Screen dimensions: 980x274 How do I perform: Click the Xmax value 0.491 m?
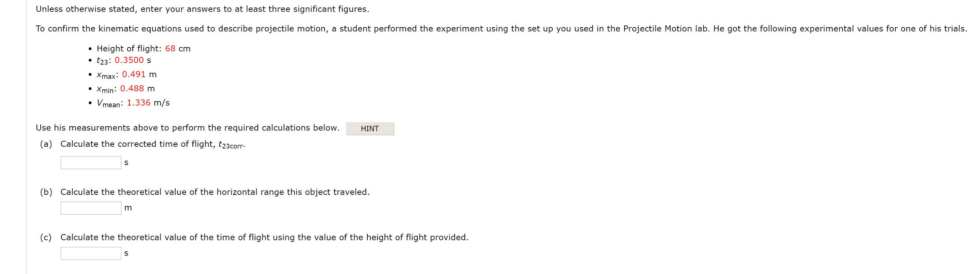point(135,74)
